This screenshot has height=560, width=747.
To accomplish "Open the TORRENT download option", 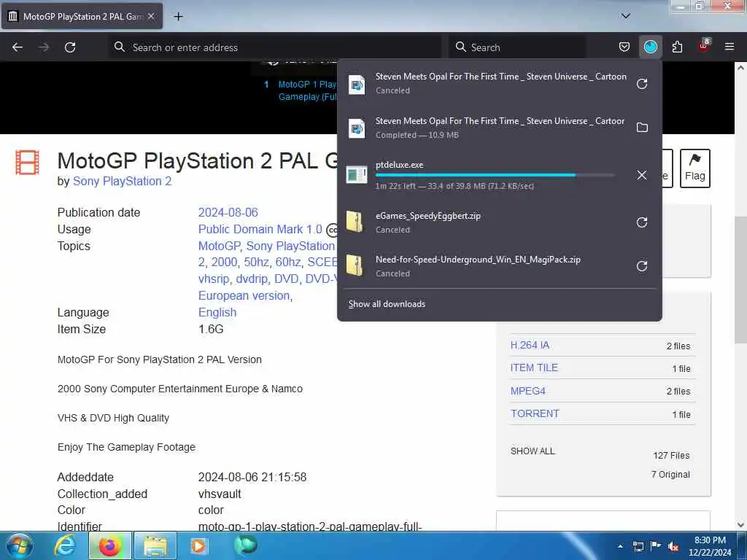I will click(x=535, y=413).
